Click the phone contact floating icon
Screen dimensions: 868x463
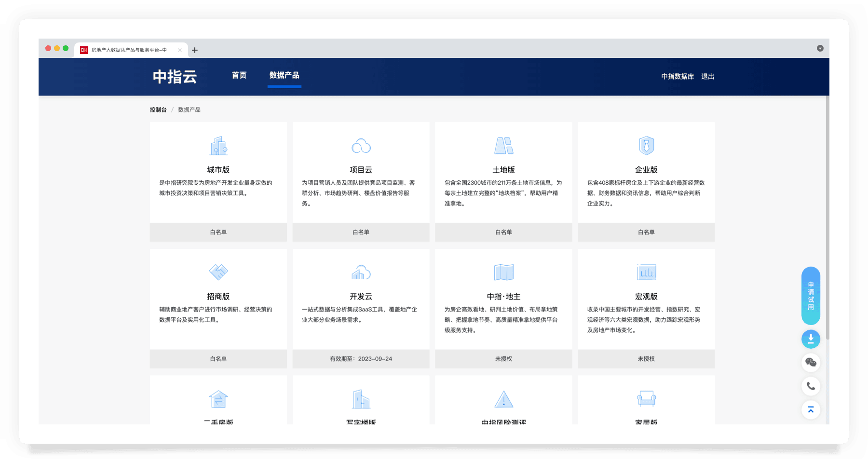pyautogui.click(x=811, y=386)
